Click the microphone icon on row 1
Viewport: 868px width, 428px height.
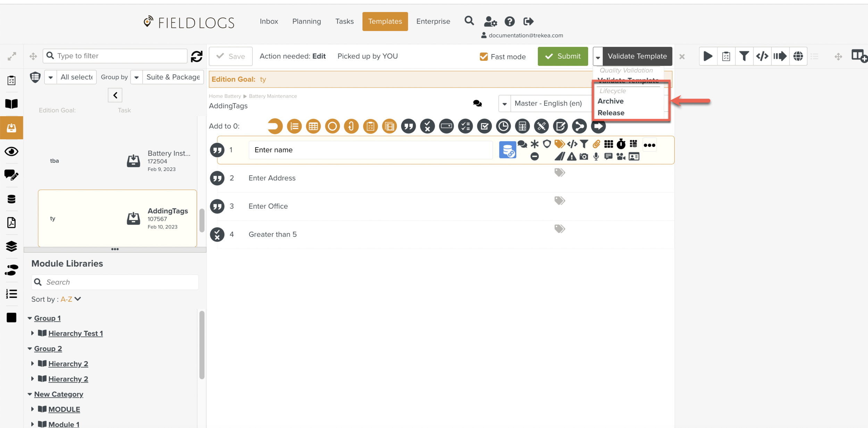coord(596,156)
